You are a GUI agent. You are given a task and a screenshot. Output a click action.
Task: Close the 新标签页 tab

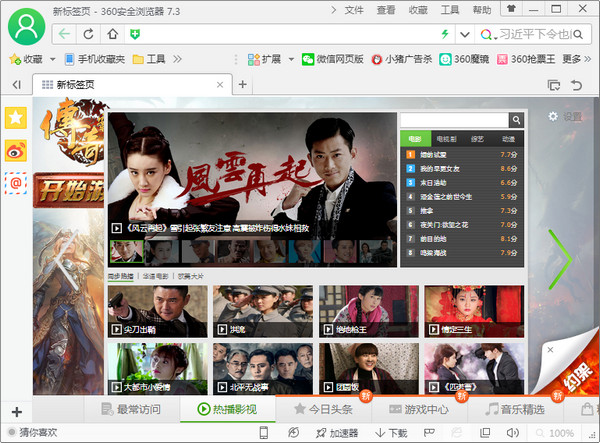(x=220, y=85)
